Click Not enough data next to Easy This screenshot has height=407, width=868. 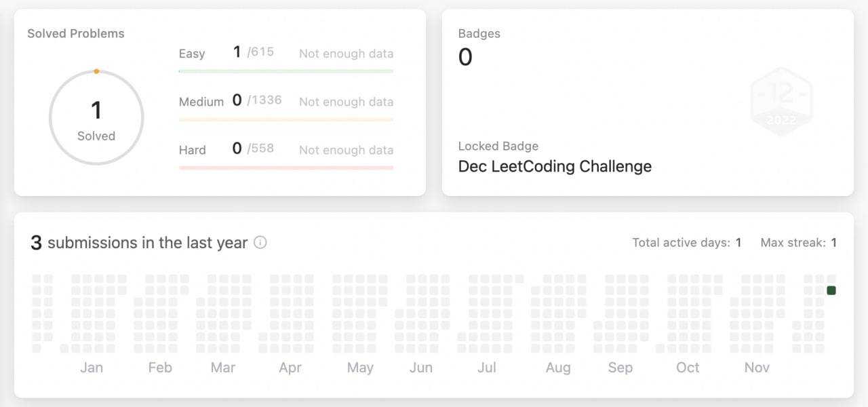coord(346,54)
